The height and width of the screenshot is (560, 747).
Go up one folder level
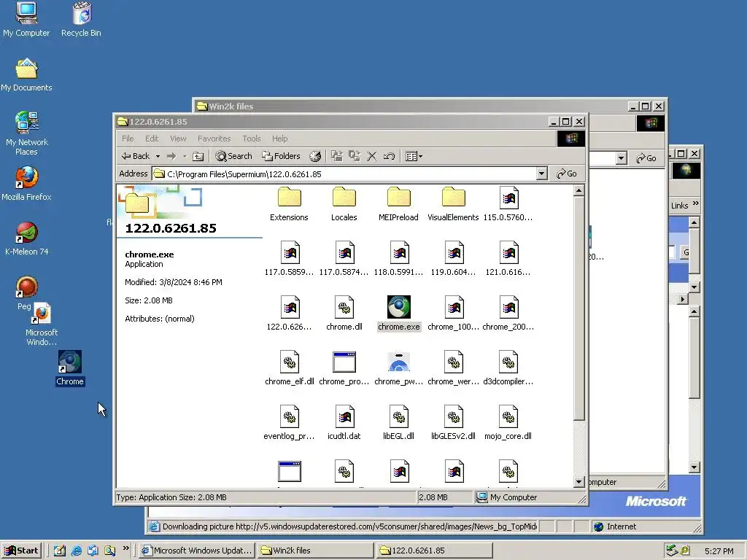(198, 156)
